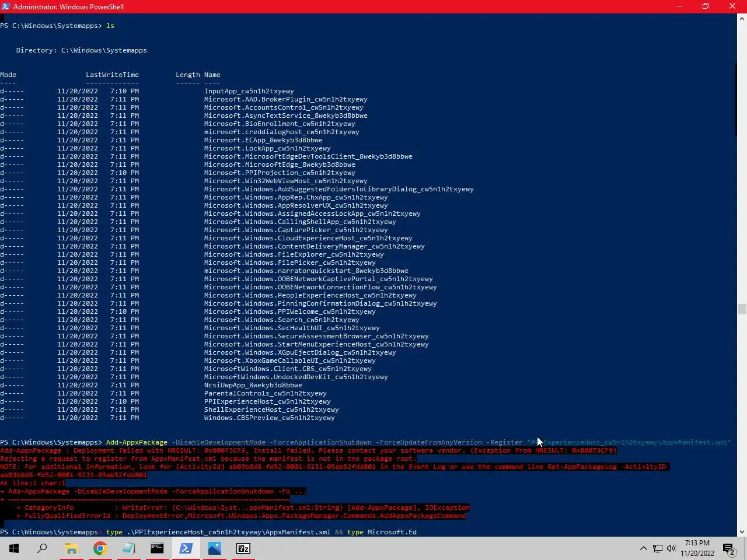Open File Explorer from the taskbar

71,548
